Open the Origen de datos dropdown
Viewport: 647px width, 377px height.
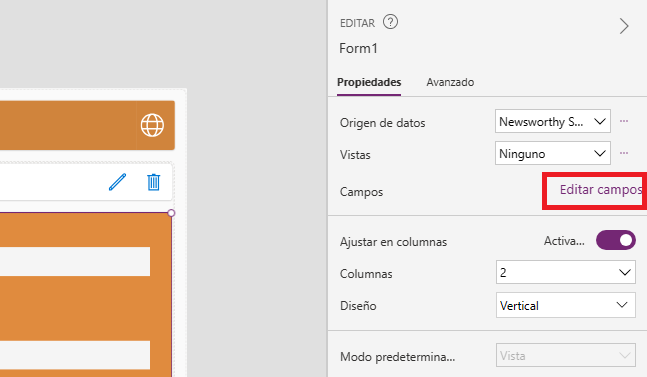pos(553,121)
